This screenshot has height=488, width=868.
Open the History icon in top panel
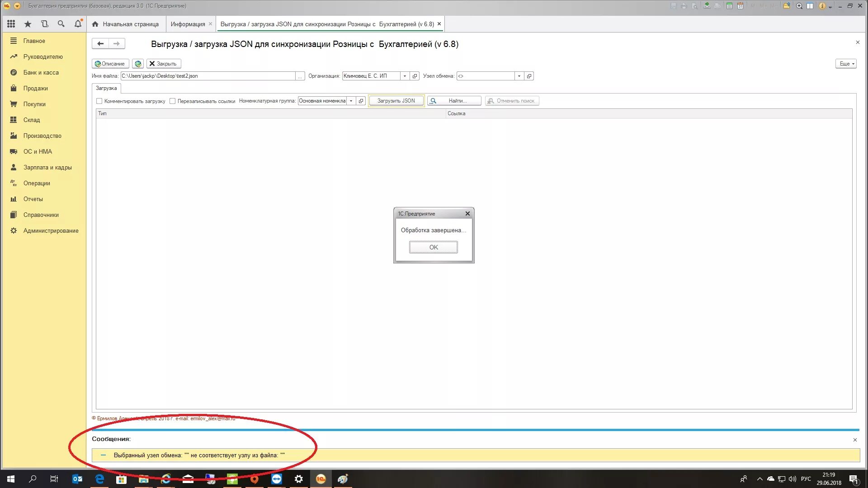click(x=44, y=24)
